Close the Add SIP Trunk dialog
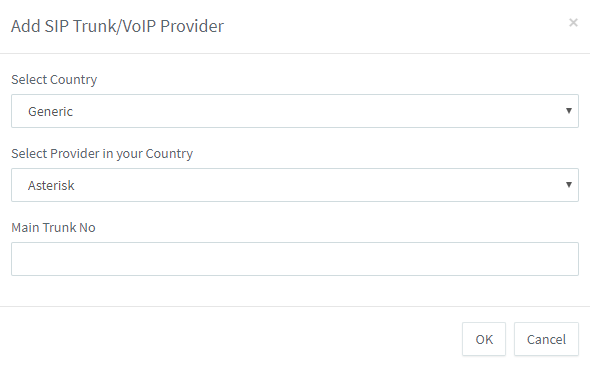This screenshot has height=368, width=590. [x=573, y=23]
